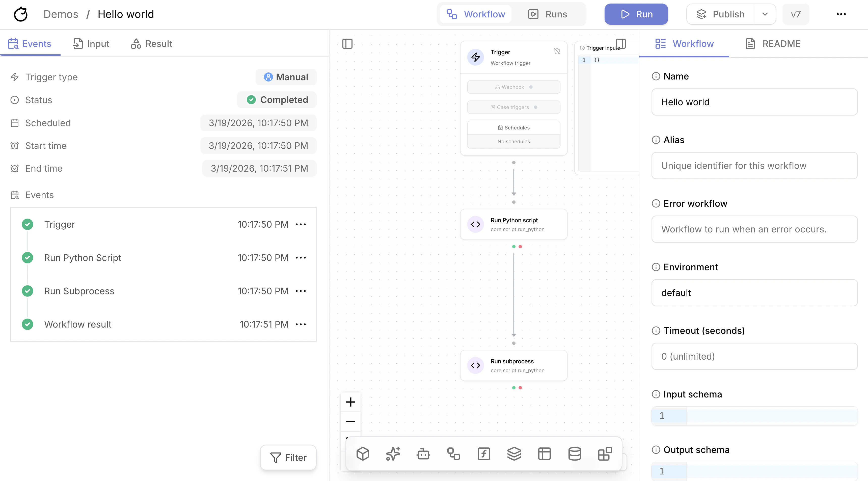Click the function (f) icon in the toolbar
The height and width of the screenshot is (481, 868).
tap(484, 454)
